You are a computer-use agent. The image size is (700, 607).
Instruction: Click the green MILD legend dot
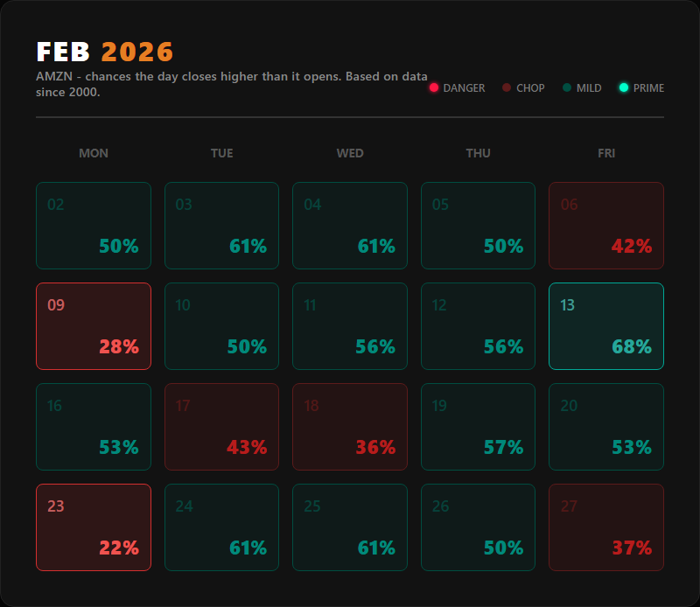point(565,87)
